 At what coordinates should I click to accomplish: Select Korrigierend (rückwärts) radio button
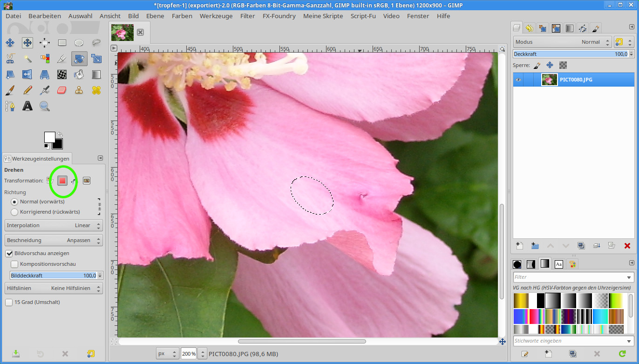(x=14, y=212)
